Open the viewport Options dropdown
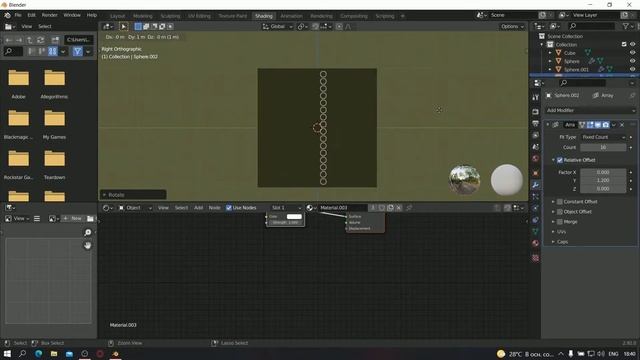This screenshot has height=360, width=640. pyautogui.click(x=512, y=27)
